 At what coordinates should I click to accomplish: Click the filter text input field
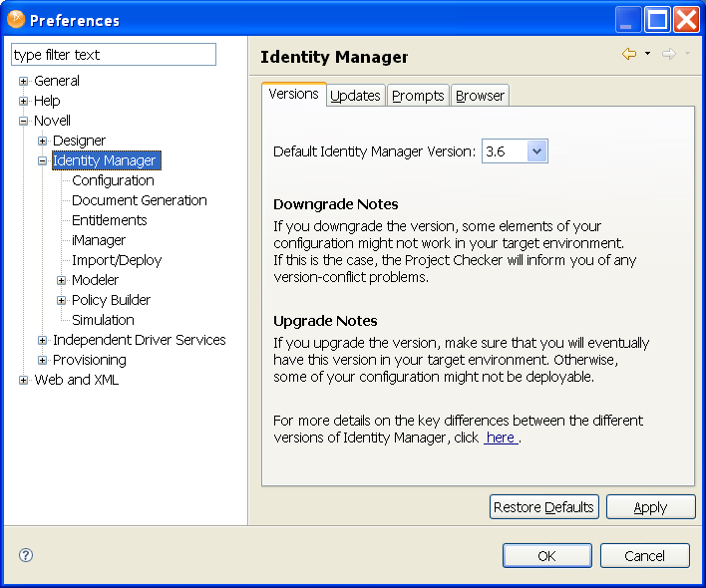(x=114, y=55)
